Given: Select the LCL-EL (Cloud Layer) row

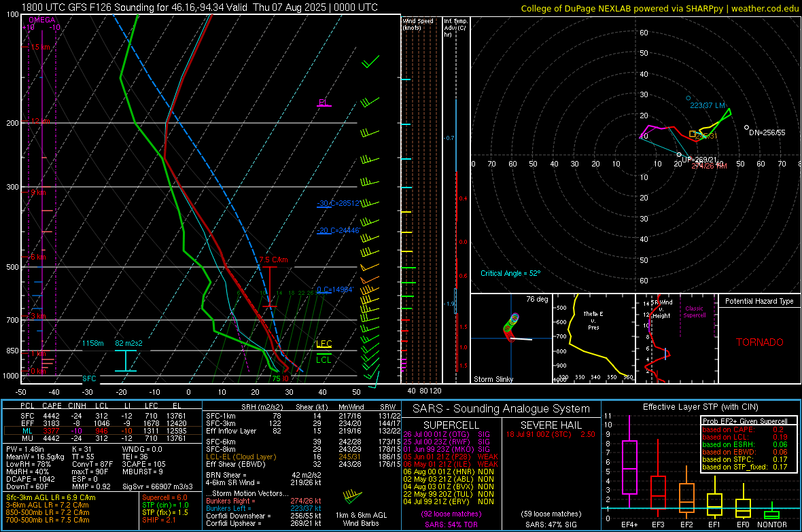Looking at the screenshot, I should coord(303,457).
